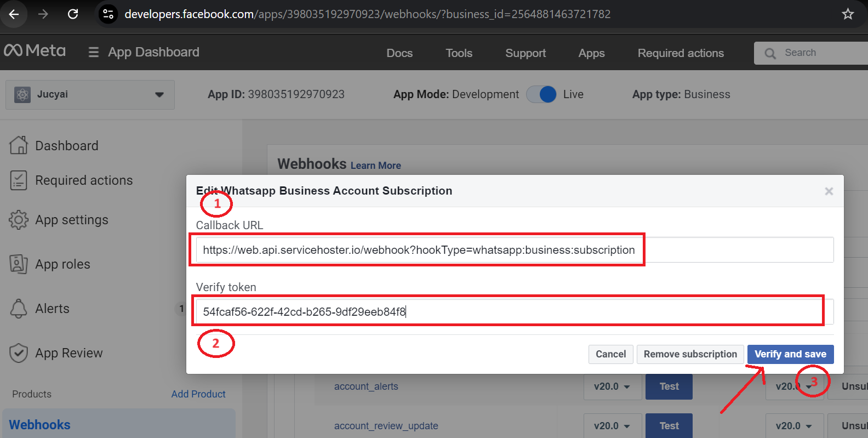Select Alerts in the sidebar
Image resolution: width=868 pixels, height=438 pixels.
[52, 309]
